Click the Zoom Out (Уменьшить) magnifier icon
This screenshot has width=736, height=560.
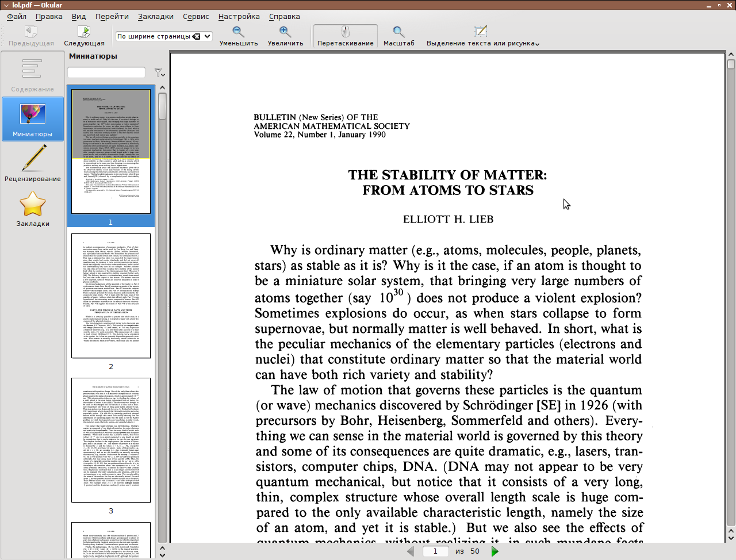tap(238, 32)
